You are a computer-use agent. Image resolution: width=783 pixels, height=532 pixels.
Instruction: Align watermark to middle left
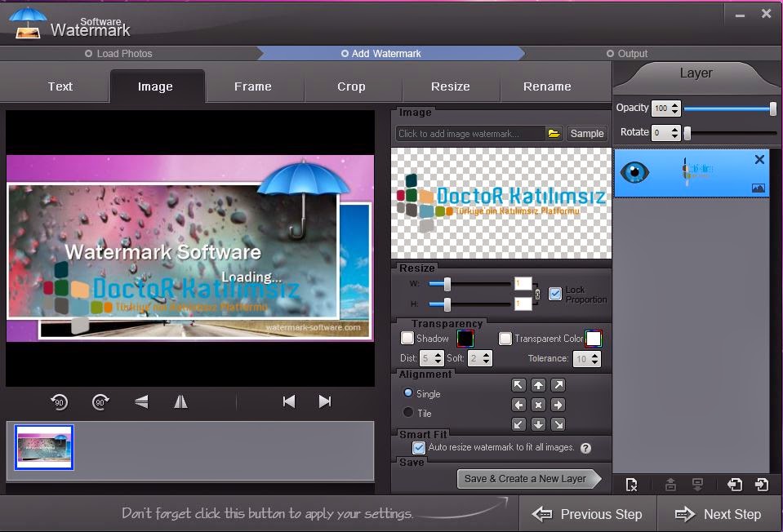pyautogui.click(x=518, y=405)
